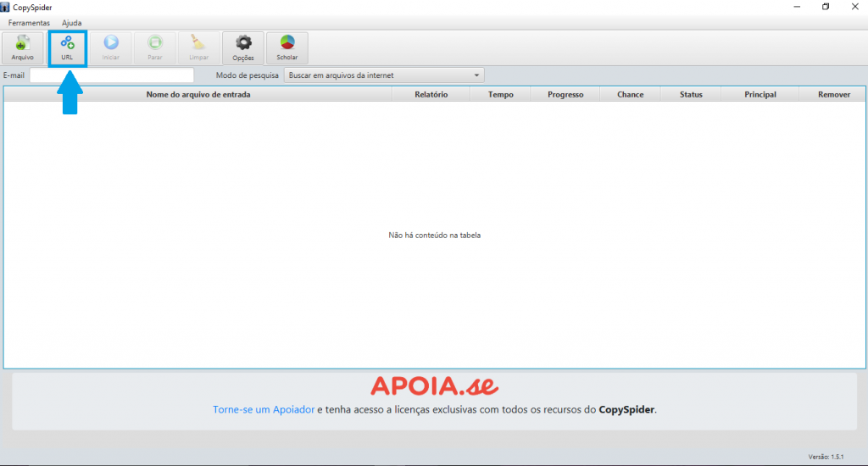Start analysis with the Iniciar button
The image size is (868, 466).
click(x=111, y=48)
